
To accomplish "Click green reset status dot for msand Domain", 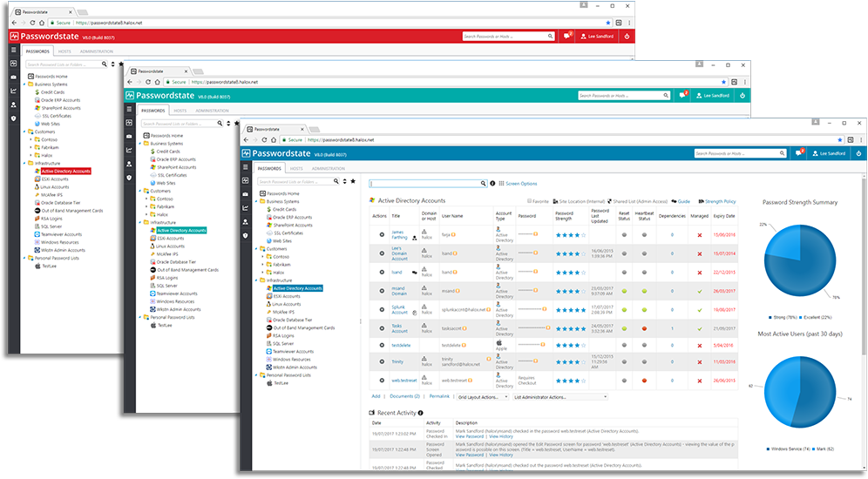I will pyautogui.click(x=625, y=291).
